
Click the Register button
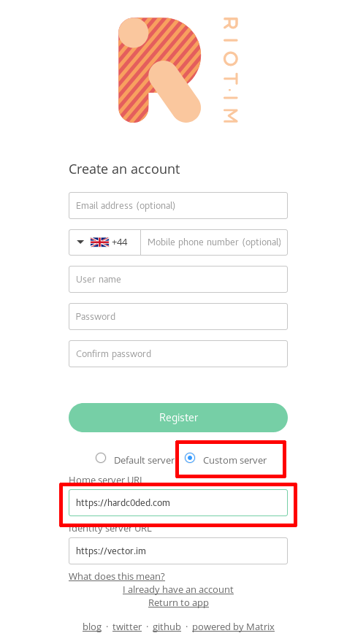coord(178,418)
